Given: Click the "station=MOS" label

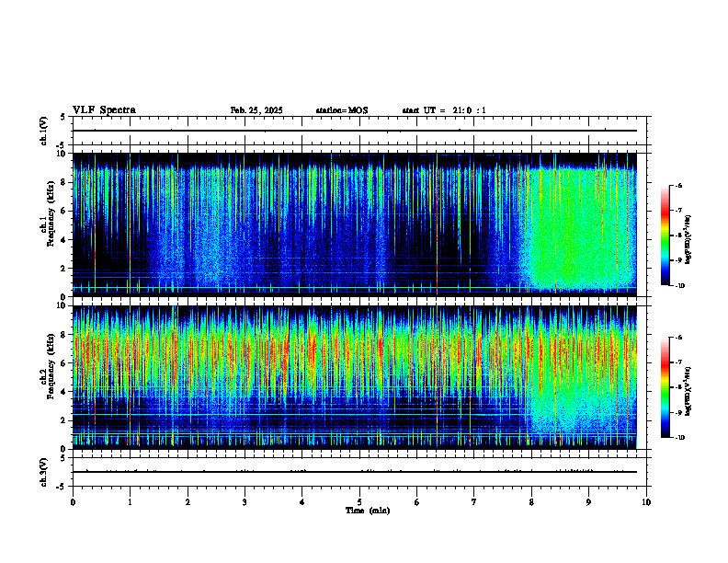Looking at the screenshot, I should 342,110.
